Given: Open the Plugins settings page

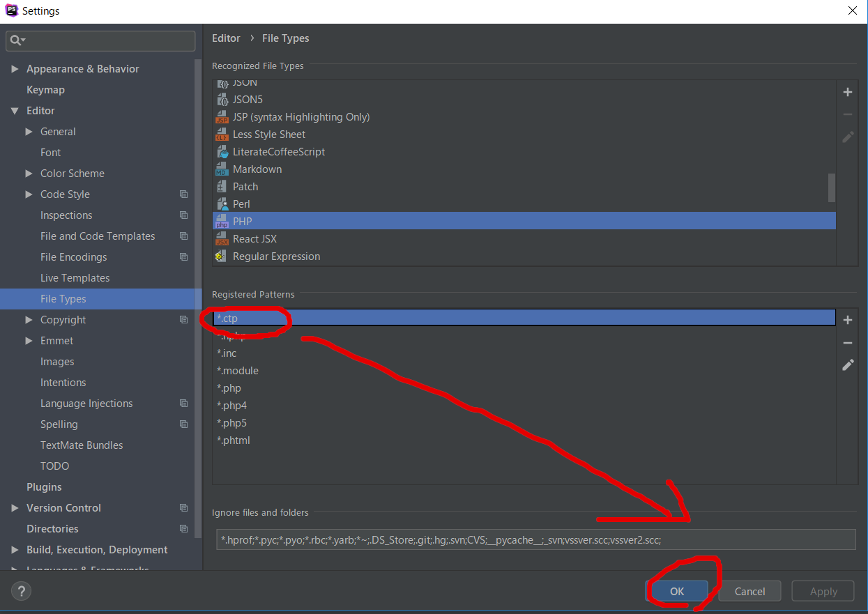Looking at the screenshot, I should 44,487.
